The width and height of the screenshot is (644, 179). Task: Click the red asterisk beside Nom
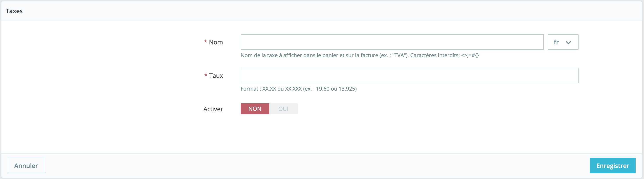206,42
